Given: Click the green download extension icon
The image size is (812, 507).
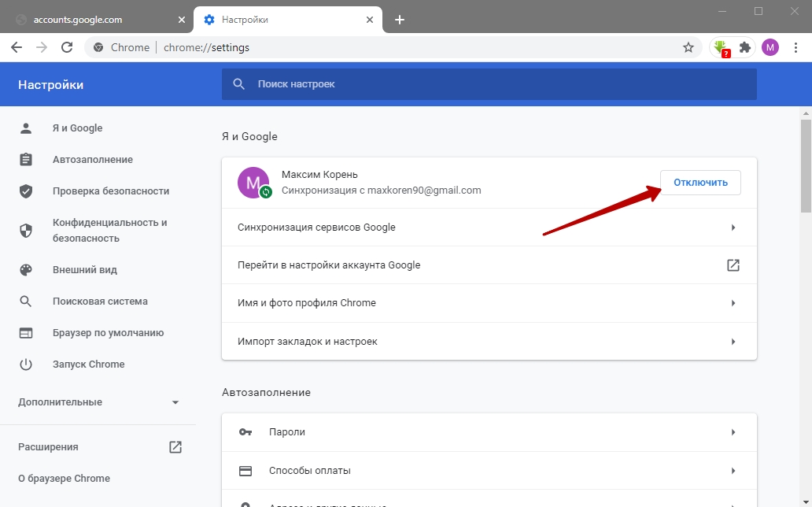Looking at the screenshot, I should 720,47.
